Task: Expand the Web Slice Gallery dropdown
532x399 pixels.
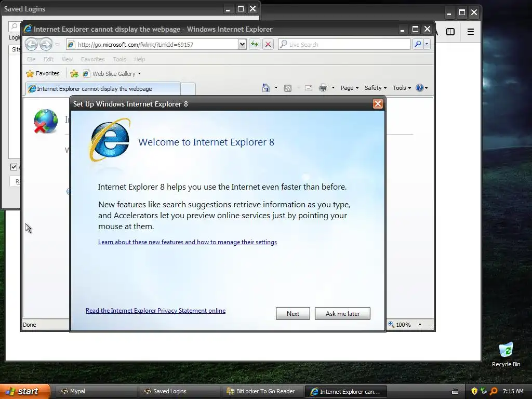Action: (x=139, y=74)
